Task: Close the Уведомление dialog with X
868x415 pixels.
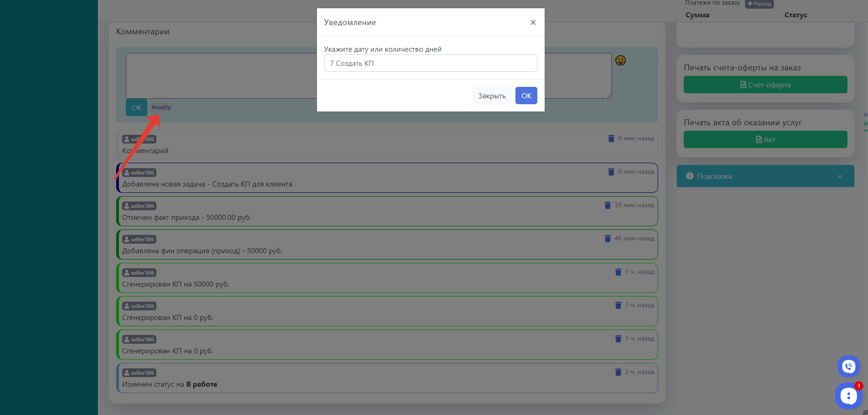Action: tap(533, 22)
